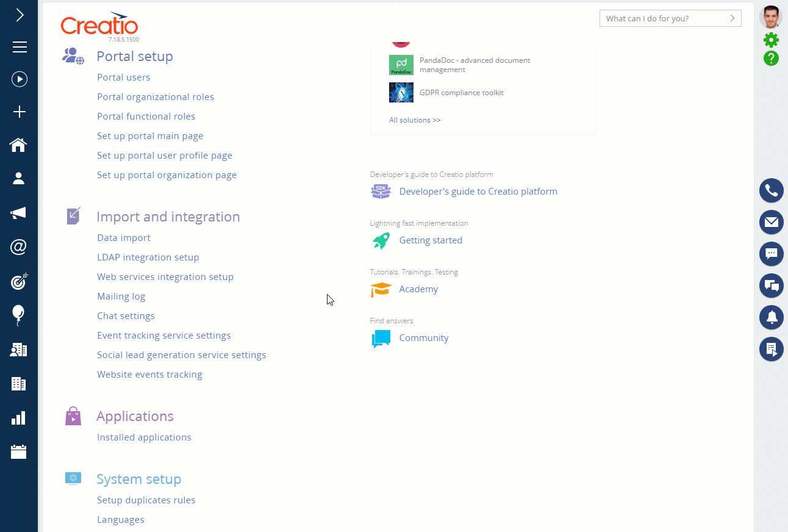Click the green rocket icon

(381, 240)
